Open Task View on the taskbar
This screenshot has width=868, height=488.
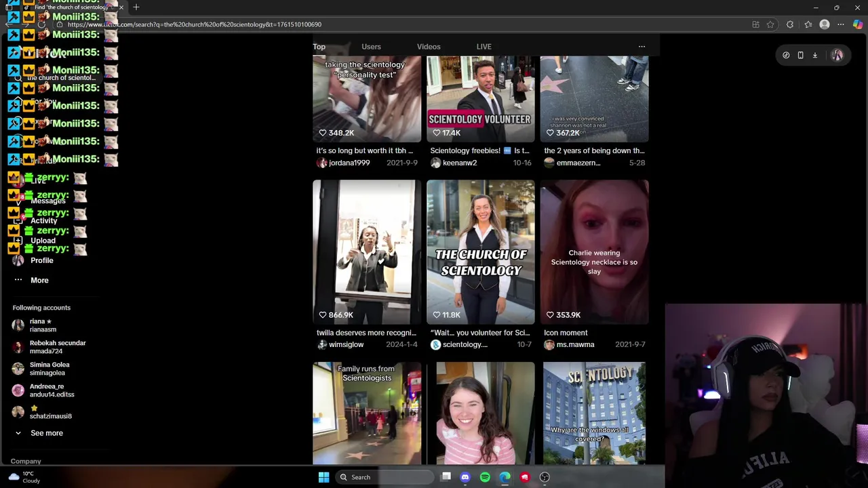point(446,477)
